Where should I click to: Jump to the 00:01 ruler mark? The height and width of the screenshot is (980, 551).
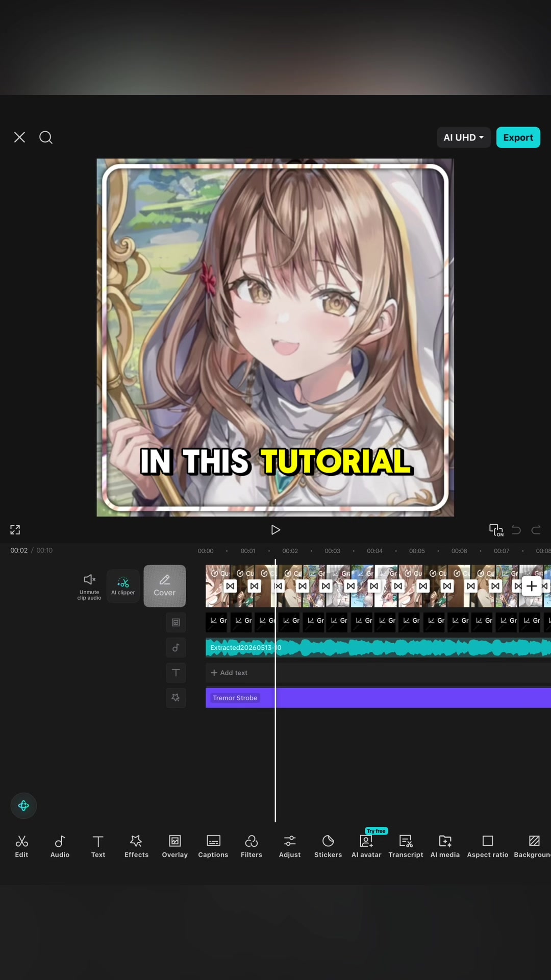(x=248, y=551)
